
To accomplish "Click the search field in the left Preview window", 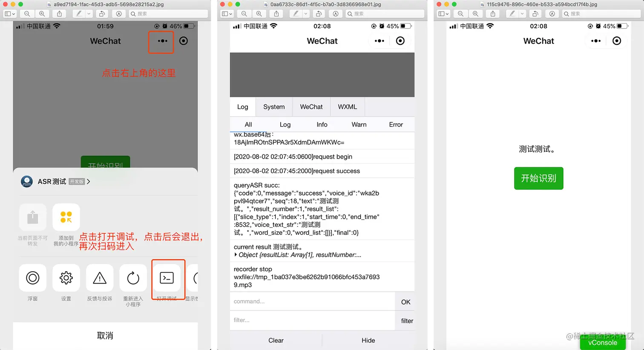I will pos(168,14).
